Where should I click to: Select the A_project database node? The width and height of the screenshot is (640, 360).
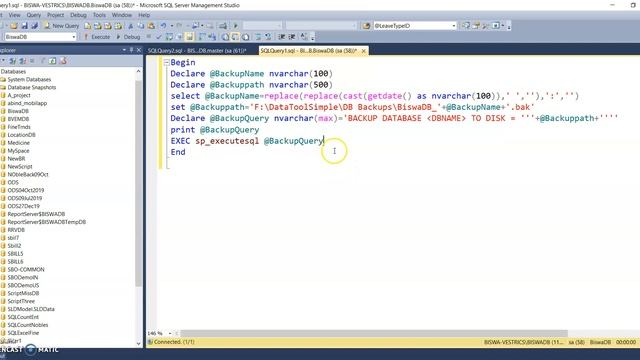19,95
